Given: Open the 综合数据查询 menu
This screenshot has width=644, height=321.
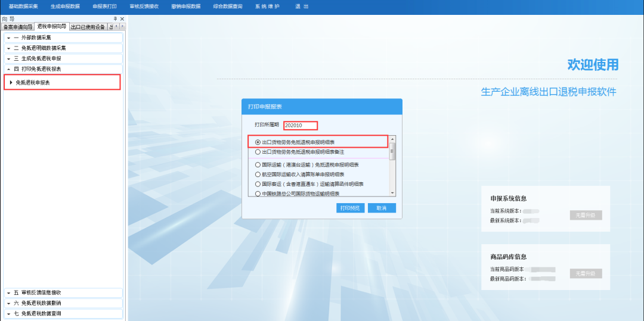Looking at the screenshot, I should [x=228, y=7].
